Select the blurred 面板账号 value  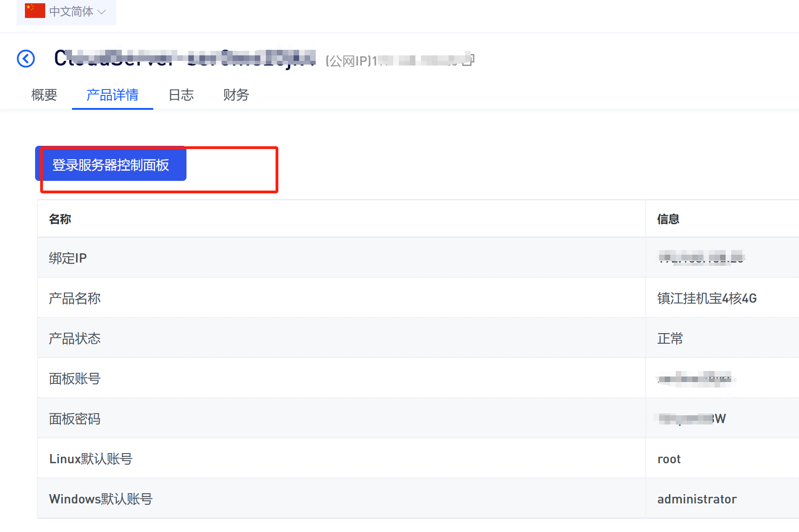click(696, 379)
